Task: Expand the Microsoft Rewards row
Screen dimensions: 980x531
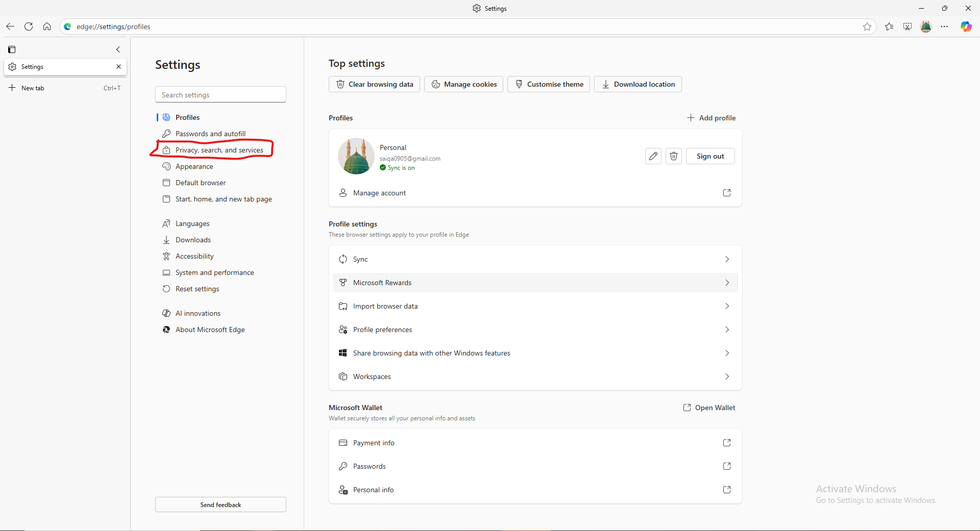Action: coord(535,283)
